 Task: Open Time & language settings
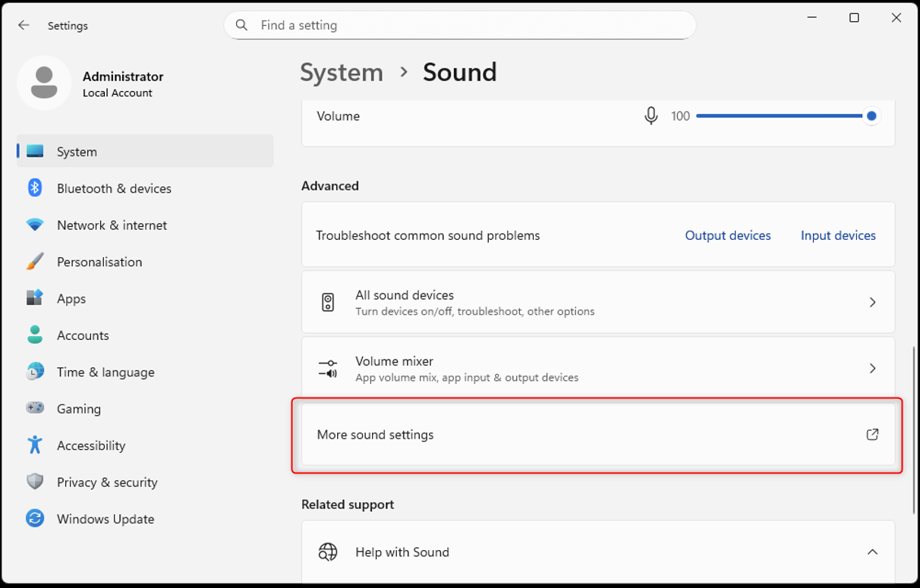pos(146,372)
